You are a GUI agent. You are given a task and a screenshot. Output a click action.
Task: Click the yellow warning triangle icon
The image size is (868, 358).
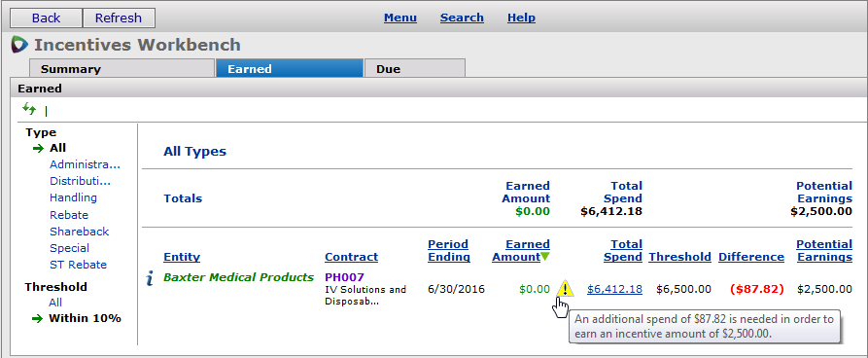tap(565, 288)
